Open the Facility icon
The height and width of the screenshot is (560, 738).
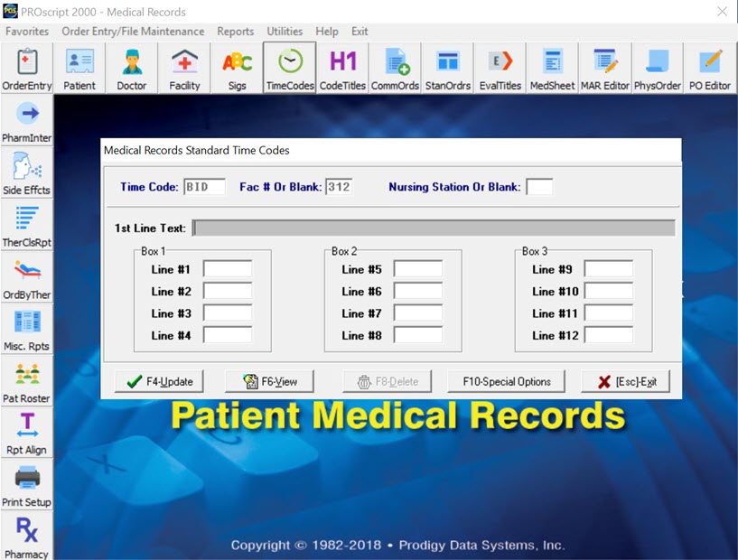pyautogui.click(x=184, y=69)
